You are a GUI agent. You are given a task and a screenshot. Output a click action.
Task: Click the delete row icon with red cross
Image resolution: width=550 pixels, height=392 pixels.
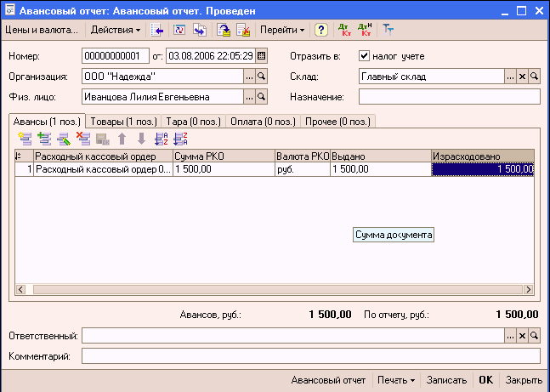click(x=82, y=138)
